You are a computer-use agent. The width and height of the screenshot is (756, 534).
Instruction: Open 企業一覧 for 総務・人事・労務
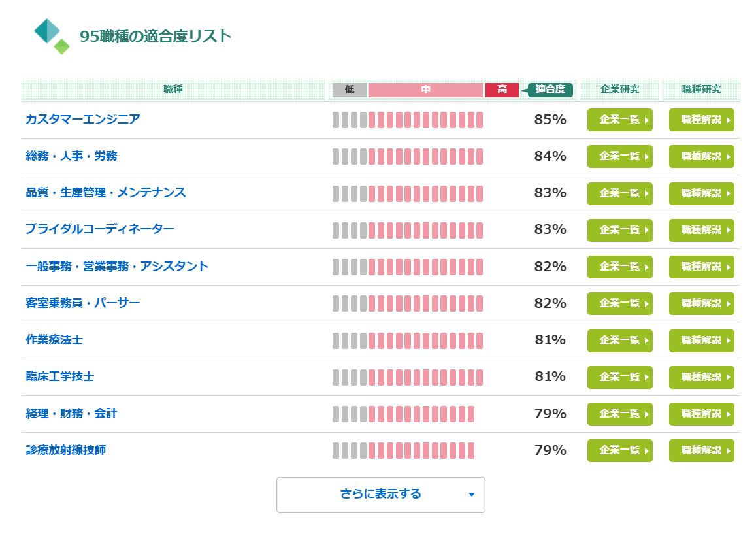coord(619,156)
